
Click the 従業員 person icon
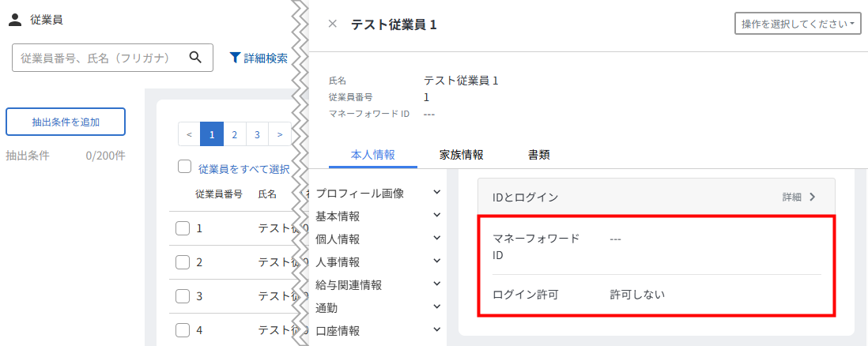pos(14,21)
